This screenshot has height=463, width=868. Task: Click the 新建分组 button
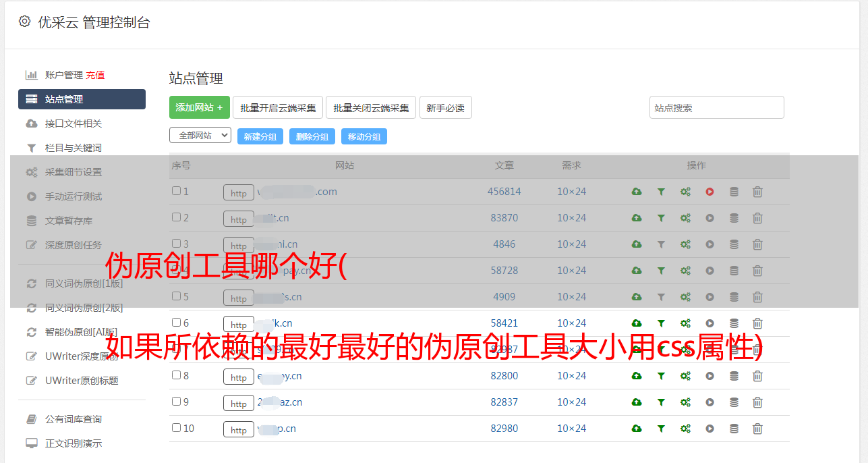pyautogui.click(x=260, y=136)
